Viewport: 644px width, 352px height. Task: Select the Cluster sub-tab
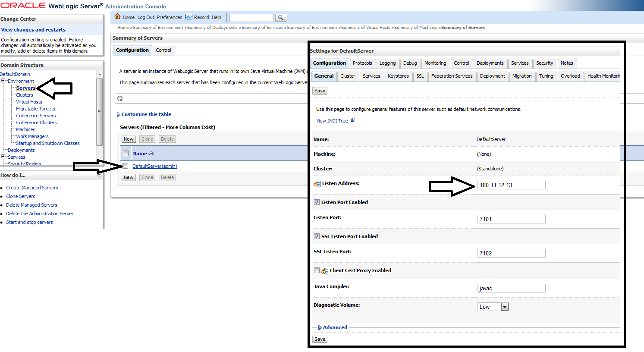pyautogui.click(x=348, y=76)
